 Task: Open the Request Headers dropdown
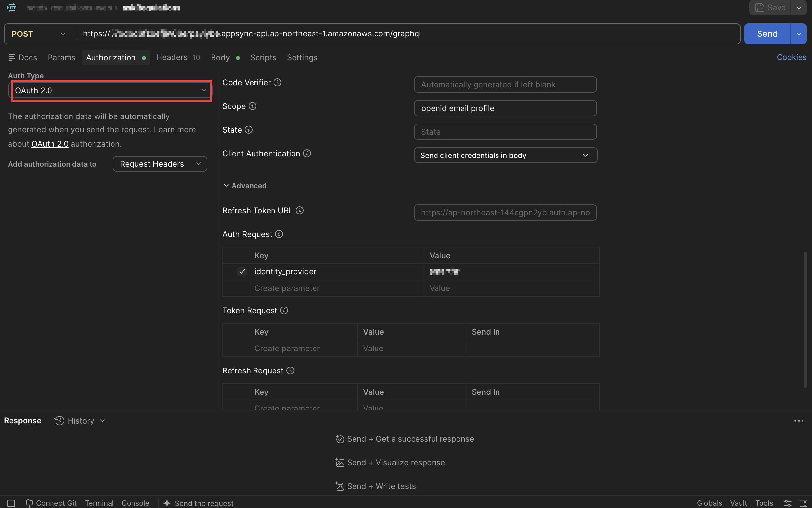coord(160,164)
